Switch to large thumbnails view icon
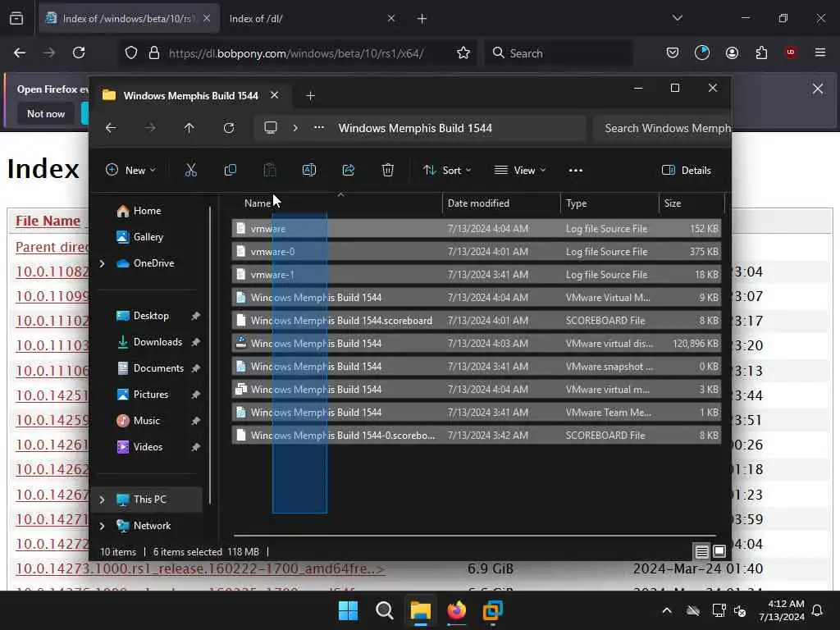 pos(719,551)
